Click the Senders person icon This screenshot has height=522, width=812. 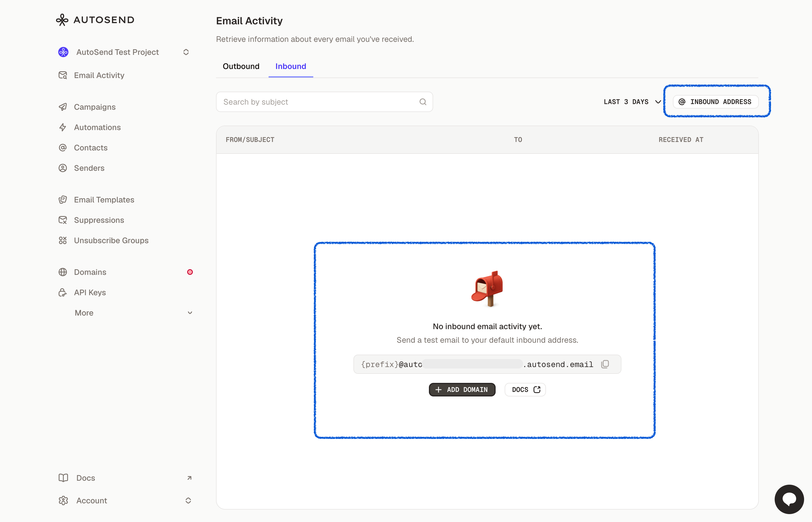63,168
